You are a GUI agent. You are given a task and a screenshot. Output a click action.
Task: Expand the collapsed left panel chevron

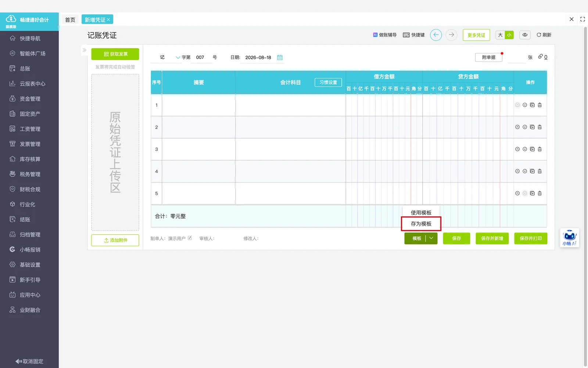pos(84,50)
